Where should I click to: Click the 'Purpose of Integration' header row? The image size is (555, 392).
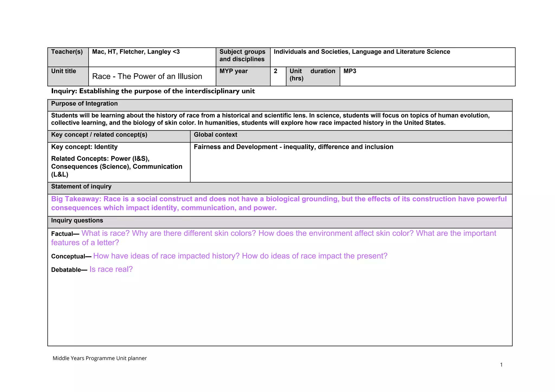85,104
